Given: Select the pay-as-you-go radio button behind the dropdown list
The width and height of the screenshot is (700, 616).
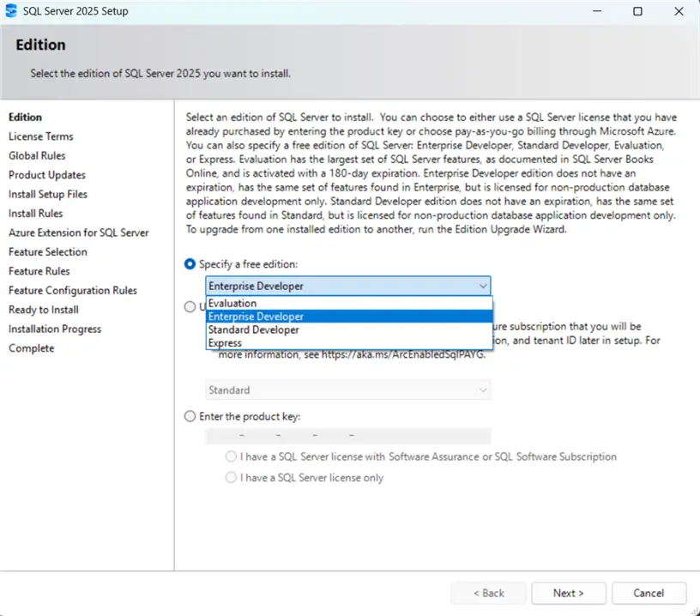Looking at the screenshot, I should (190, 306).
